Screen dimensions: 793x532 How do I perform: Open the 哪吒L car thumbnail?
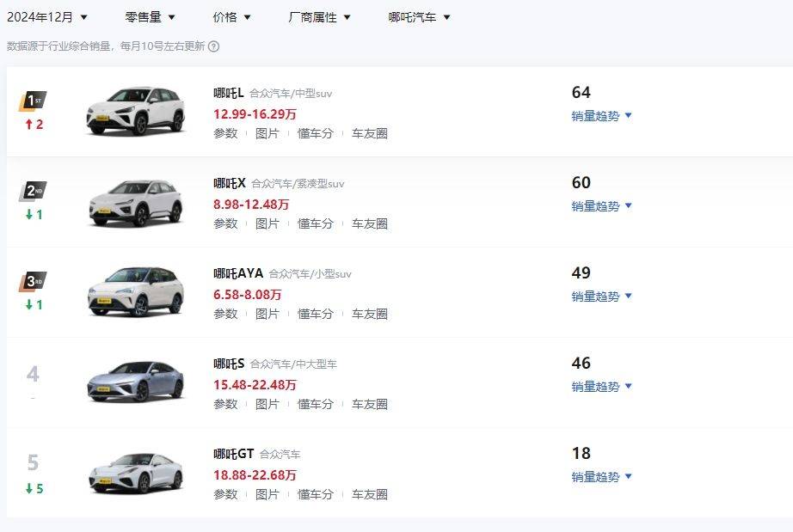click(136, 111)
